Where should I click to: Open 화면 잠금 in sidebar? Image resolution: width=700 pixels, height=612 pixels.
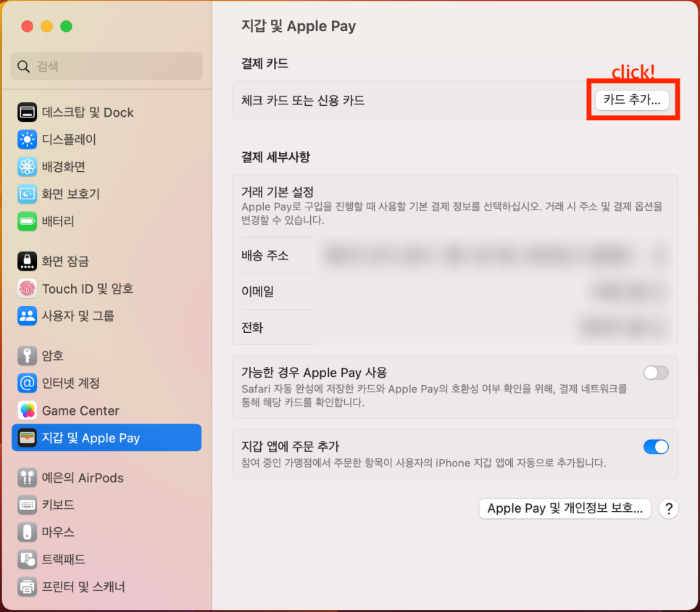[x=107, y=261]
